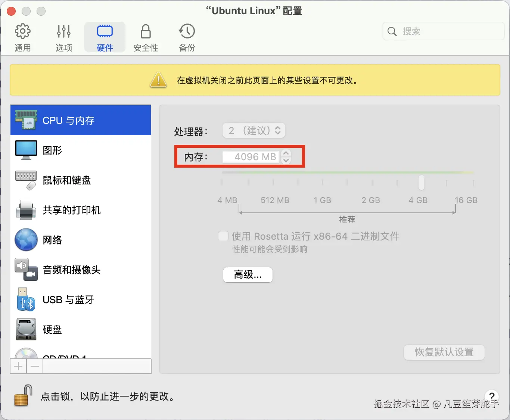510x420 pixels.
Task: Open help with the question mark button
Action: (492, 396)
